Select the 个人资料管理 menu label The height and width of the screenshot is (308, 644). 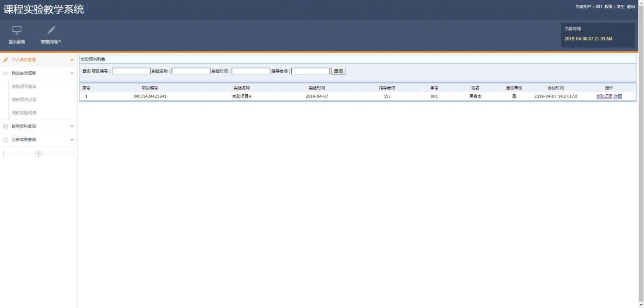coord(24,60)
